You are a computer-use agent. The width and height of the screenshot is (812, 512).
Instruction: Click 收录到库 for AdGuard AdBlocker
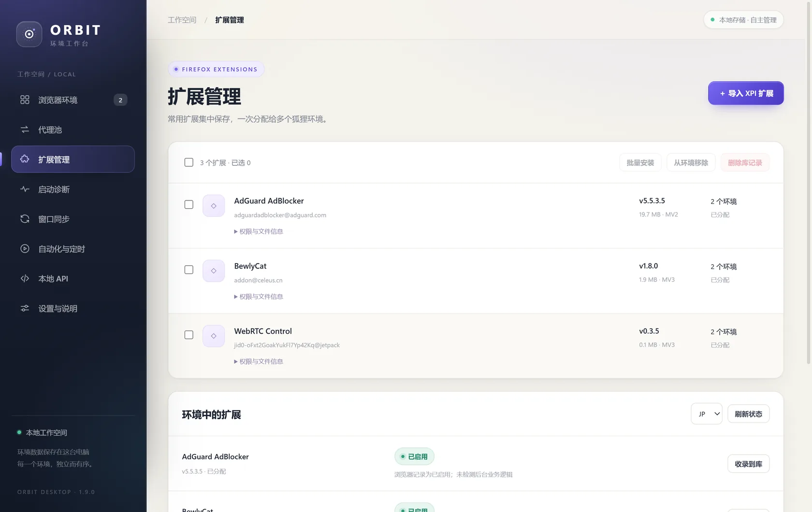tap(748, 464)
